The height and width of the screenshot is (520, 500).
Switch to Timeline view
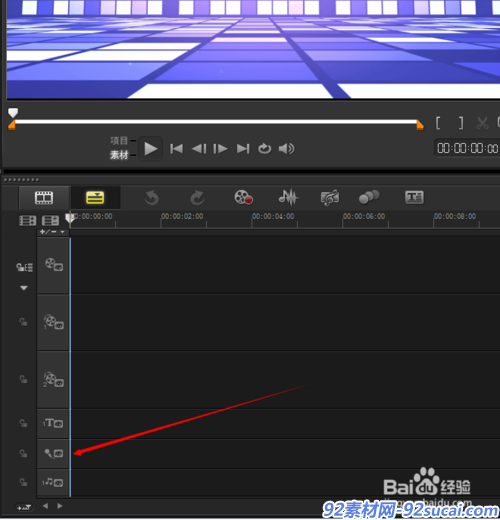95,198
